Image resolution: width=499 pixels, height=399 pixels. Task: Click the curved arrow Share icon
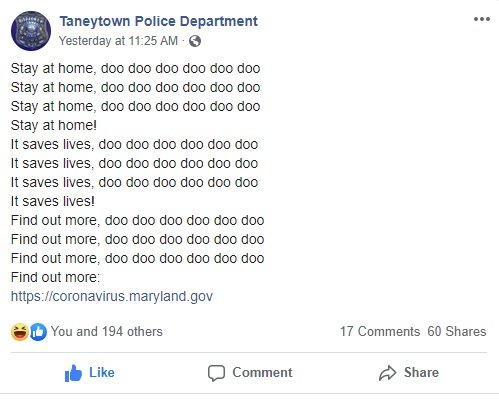click(x=387, y=373)
